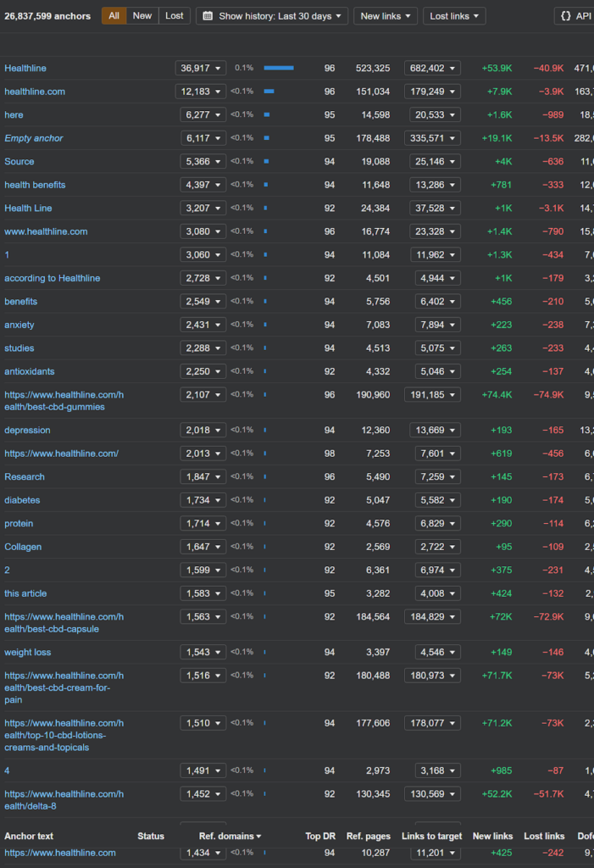Sort by Ref. pages column header
This screenshot has width=594, height=868.
(368, 836)
